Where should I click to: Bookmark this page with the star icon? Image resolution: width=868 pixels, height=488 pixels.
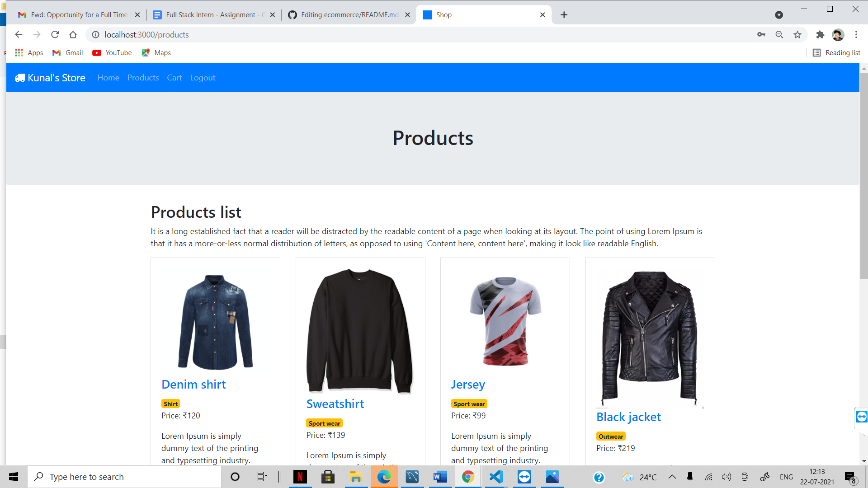797,34
